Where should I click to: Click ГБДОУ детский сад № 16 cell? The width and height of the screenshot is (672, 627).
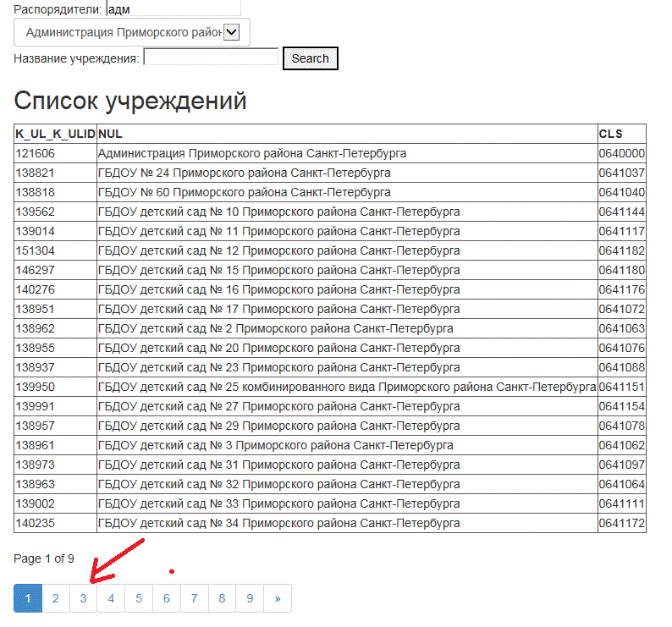click(347, 289)
